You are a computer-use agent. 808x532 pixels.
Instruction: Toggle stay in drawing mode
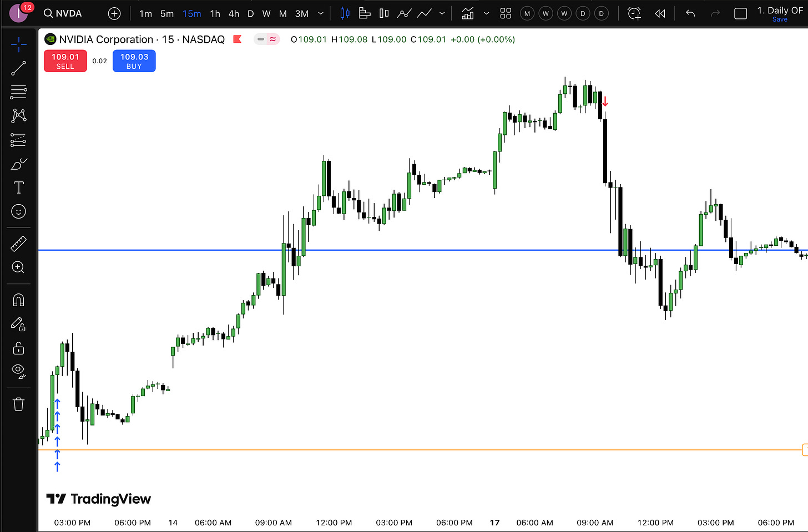(18, 324)
